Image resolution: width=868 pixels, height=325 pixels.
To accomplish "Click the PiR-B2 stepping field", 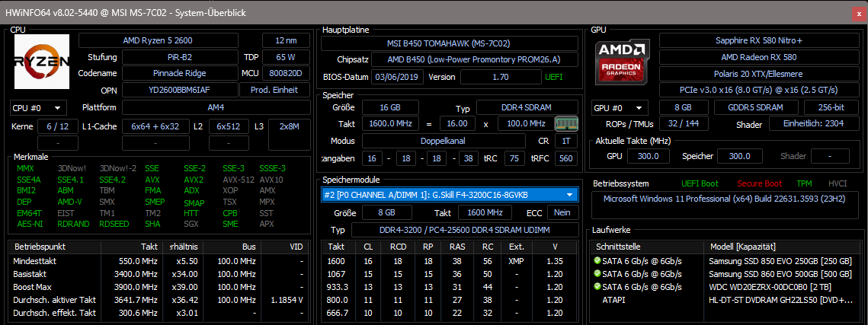I will [181, 57].
